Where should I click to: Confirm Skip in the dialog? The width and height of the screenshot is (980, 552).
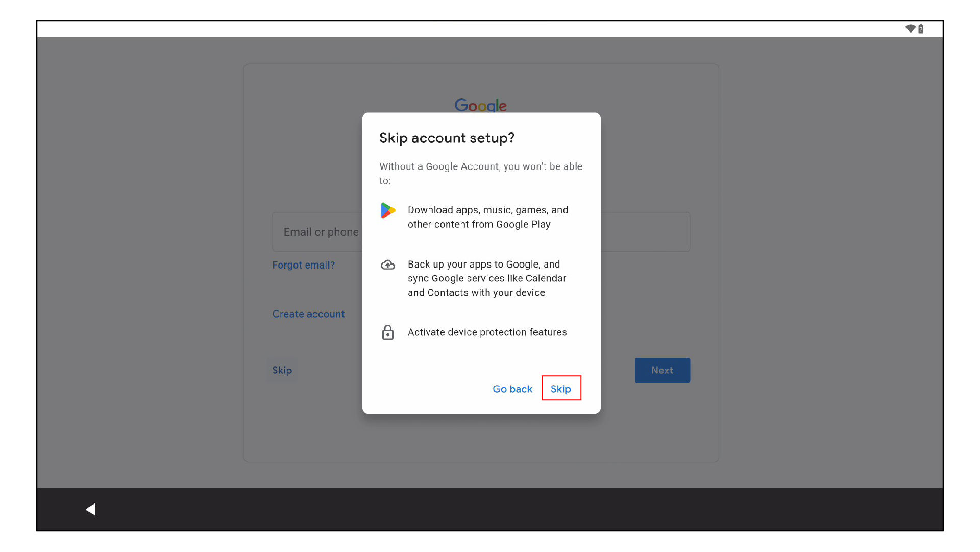point(561,389)
